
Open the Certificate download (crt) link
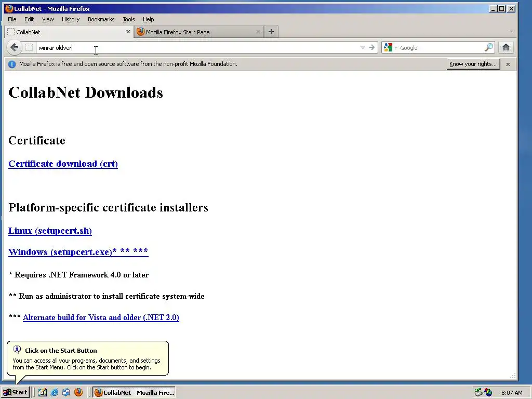[x=63, y=164]
